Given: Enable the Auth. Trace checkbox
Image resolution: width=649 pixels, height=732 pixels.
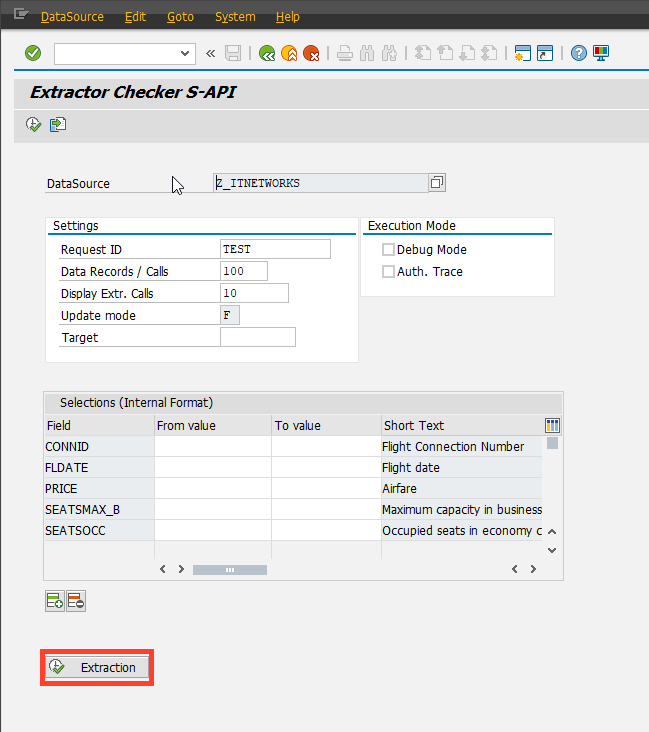Looking at the screenshot, I should (x=388, y=272).
